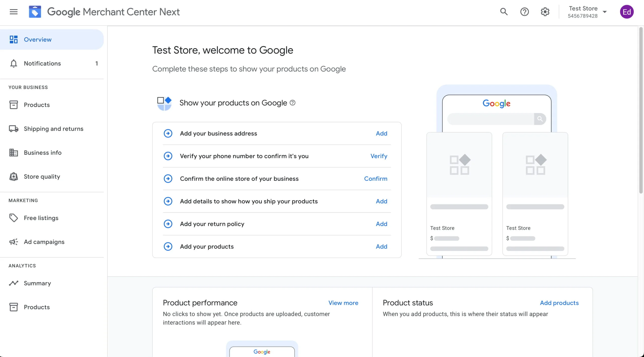Click the Shipping truck icon
The image size is (644, 357).
(x=14, y=129)
